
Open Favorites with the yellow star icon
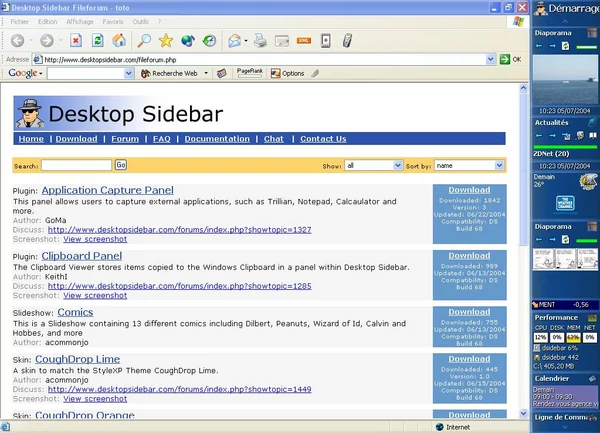tap(166, 40)
